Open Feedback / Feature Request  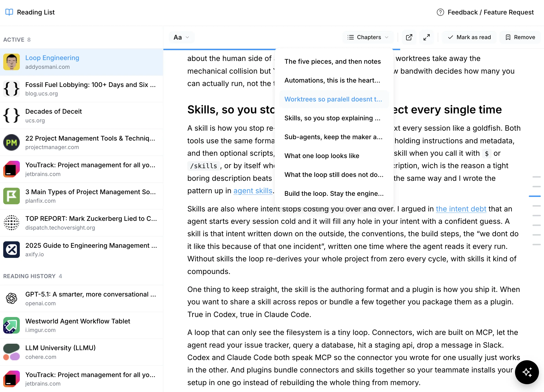point(485,12)
